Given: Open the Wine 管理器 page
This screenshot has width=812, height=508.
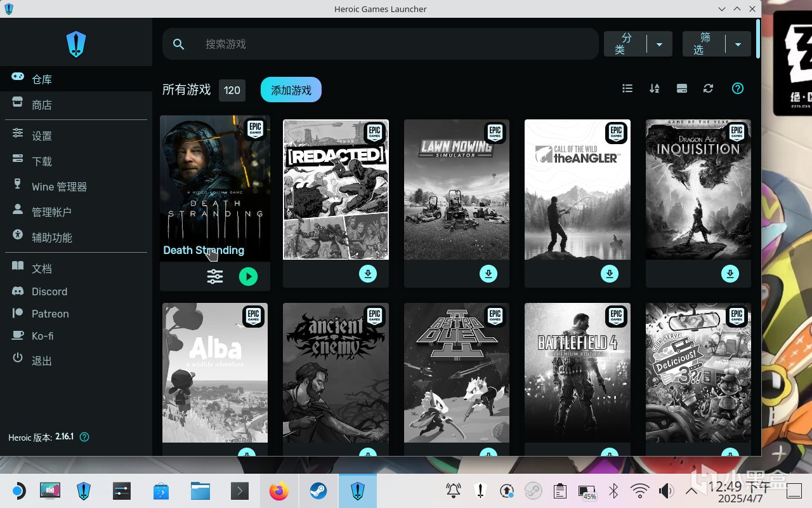Looking at the screenshot, I should point(76,187).
